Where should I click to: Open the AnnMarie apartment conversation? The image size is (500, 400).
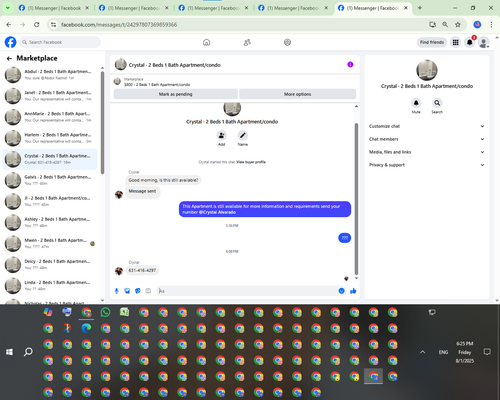50,117
